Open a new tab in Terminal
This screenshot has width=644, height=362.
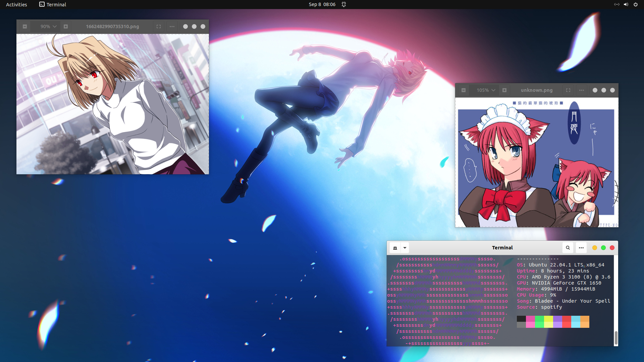[x=395, y=248]
